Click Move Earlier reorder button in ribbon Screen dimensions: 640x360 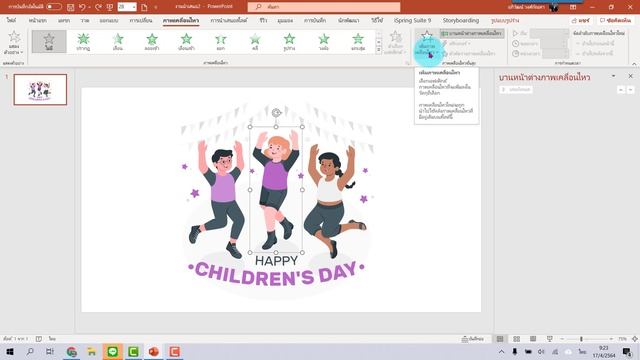594,43
